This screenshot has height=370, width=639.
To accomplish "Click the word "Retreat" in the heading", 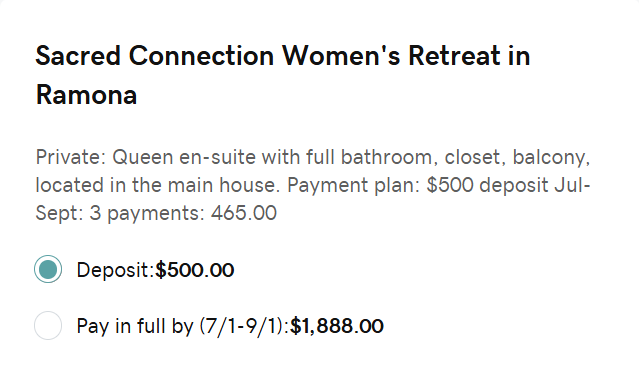I will coord(454,56).
